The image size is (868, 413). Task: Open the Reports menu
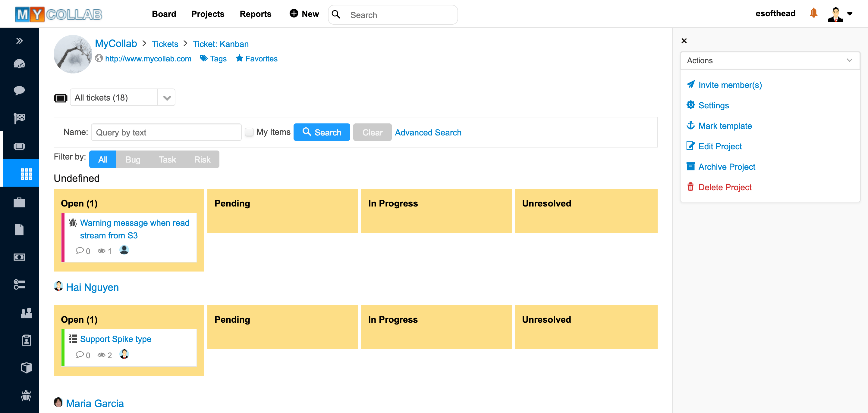coord(255,14)
